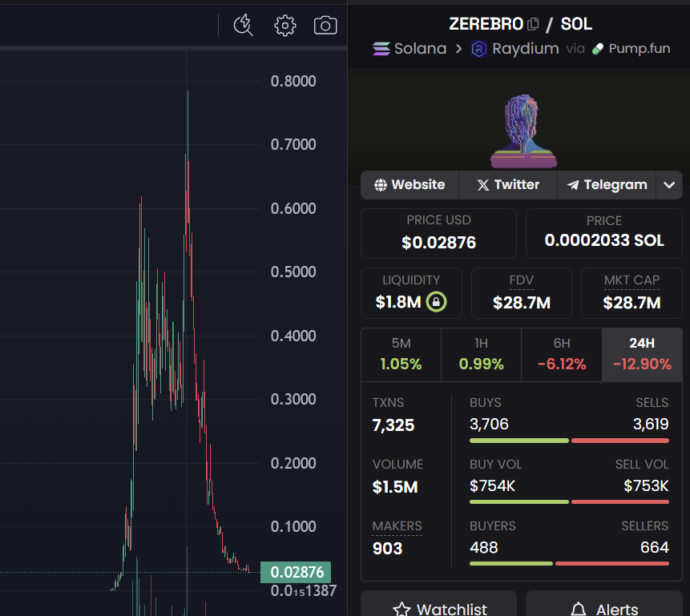Viewport: 690px width, 616px height.
Task: Click the SELLS 3,619 value
Action: tap(651, 425)
